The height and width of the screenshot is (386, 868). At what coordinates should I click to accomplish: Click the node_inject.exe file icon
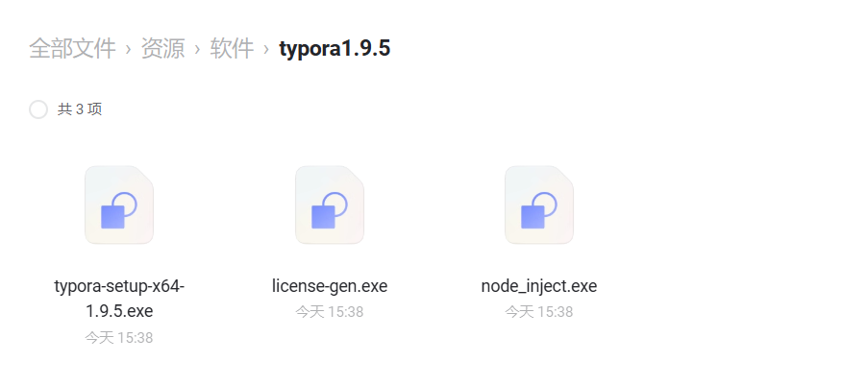[x=539, y=205]
